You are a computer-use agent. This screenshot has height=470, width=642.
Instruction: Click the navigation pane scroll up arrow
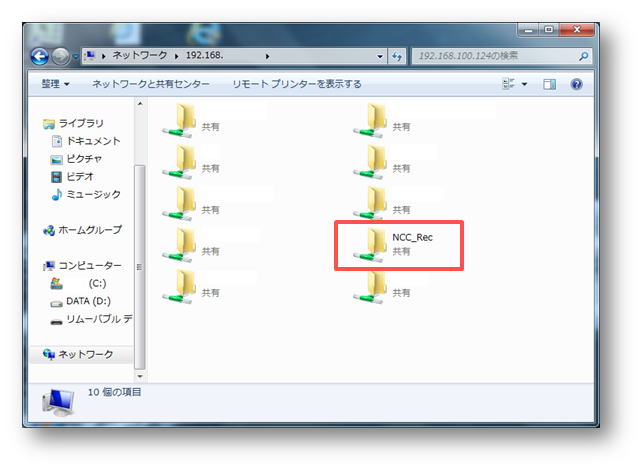140,104
